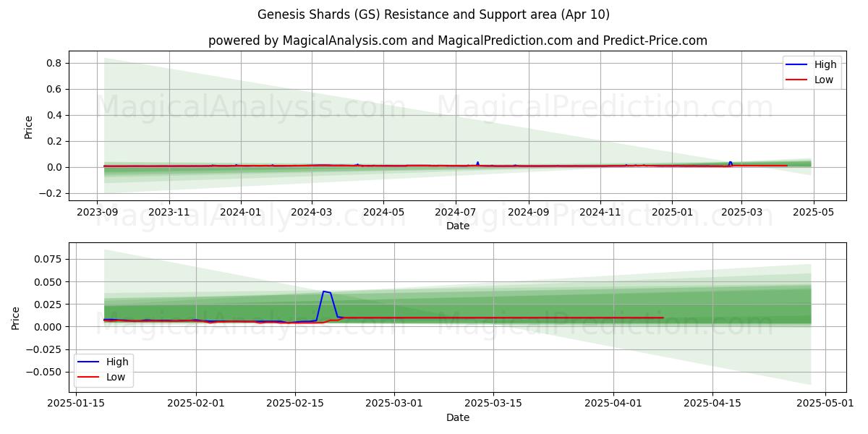Click the 'Date' x-axis label of upper chart
Viewport: 868px width, 434px height.
[458, 226]
